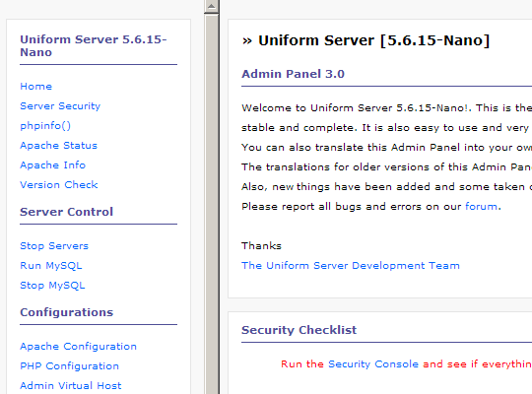Open The Uniform Server Development Team link
Screen dimensions: 532x394
point(351,265)
